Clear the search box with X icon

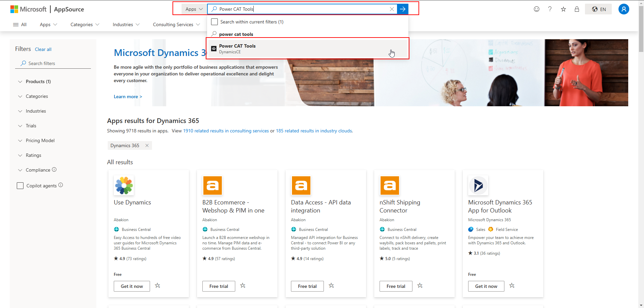click(x=392, y=9)
